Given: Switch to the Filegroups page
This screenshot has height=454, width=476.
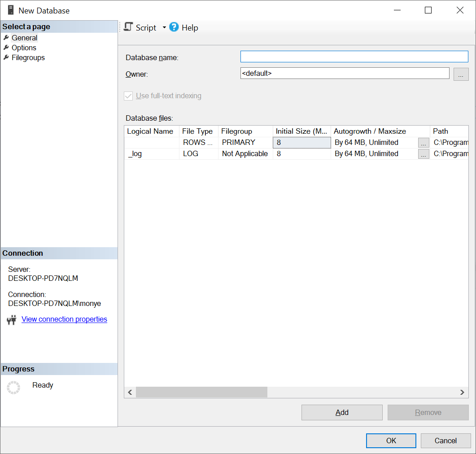Looking at the screenshot, I should pyautogui.click(x=28, y=58).
